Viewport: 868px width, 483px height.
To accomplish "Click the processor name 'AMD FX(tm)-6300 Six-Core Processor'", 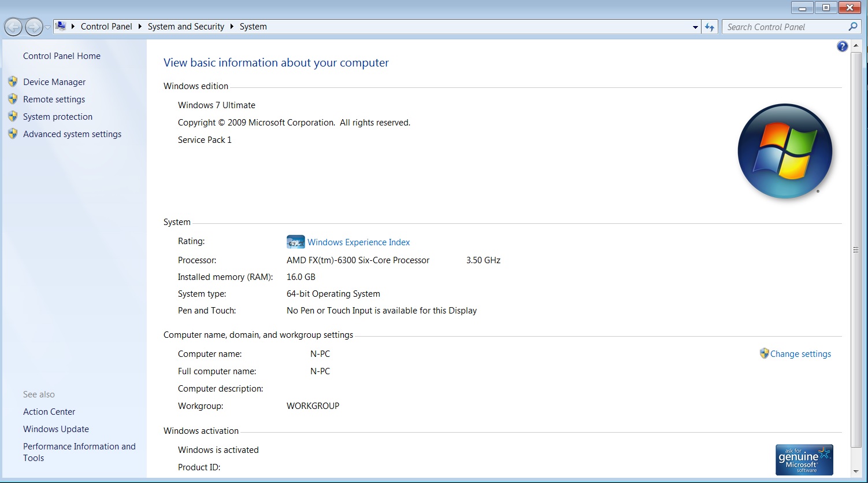I will pos(358,260).
